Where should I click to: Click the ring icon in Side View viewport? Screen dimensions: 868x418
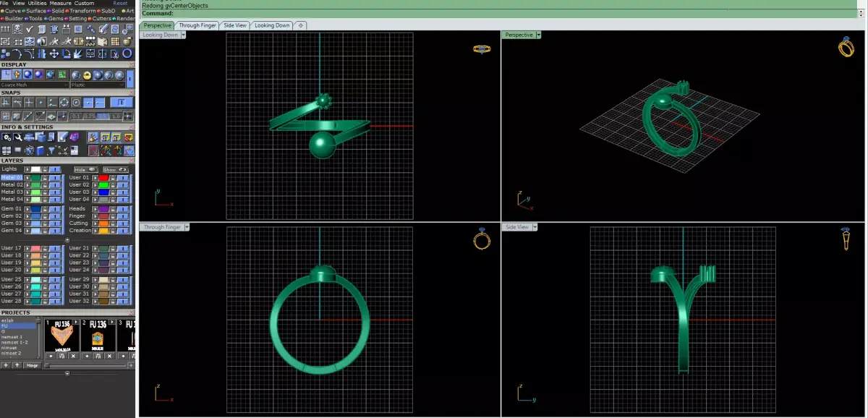pyautogui.click(x=846, y=239)
